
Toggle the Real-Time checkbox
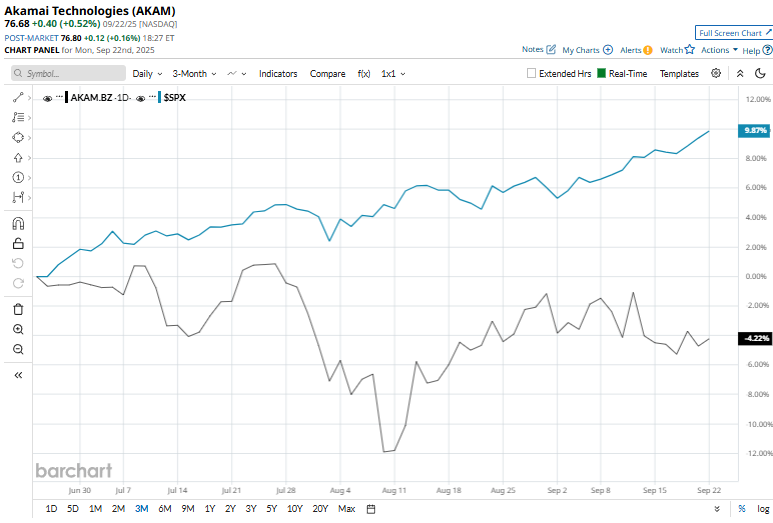pyautogui.click(x=601, y=73)
